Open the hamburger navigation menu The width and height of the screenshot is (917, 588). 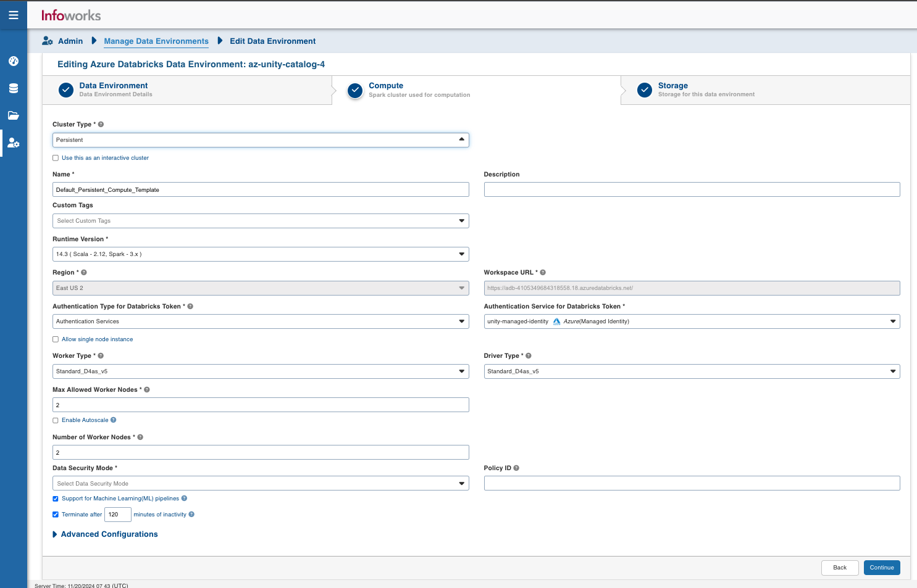click(x=14, y=15)
